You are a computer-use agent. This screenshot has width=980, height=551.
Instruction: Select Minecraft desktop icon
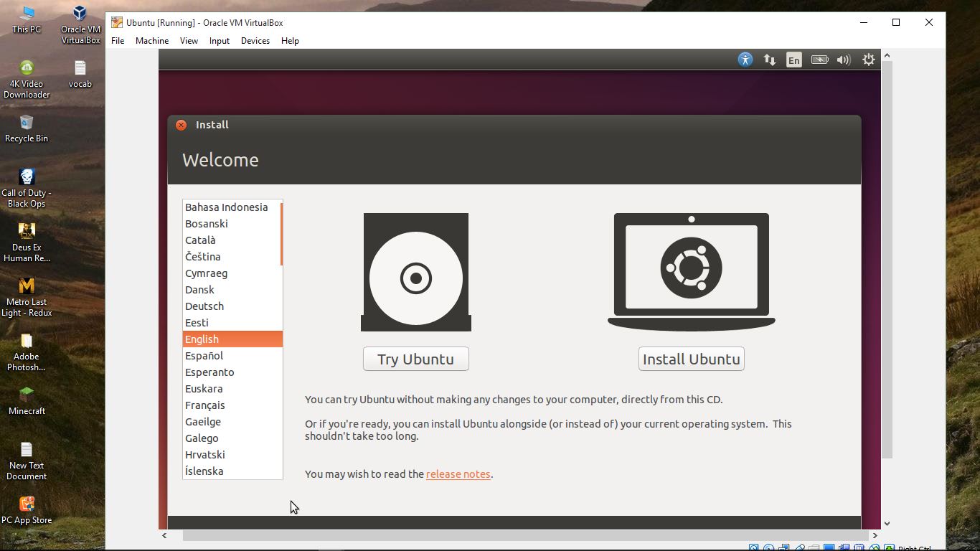tap(27, 401)
